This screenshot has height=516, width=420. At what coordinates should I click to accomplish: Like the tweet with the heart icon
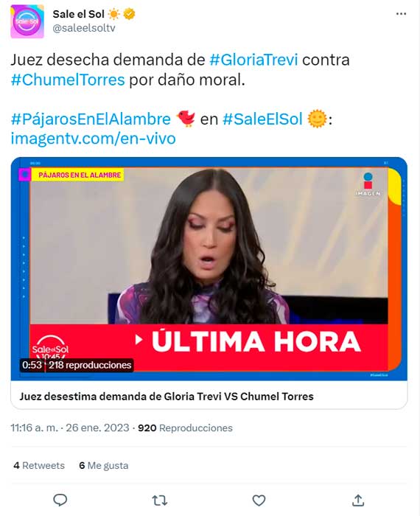click(x=259, y=501)
